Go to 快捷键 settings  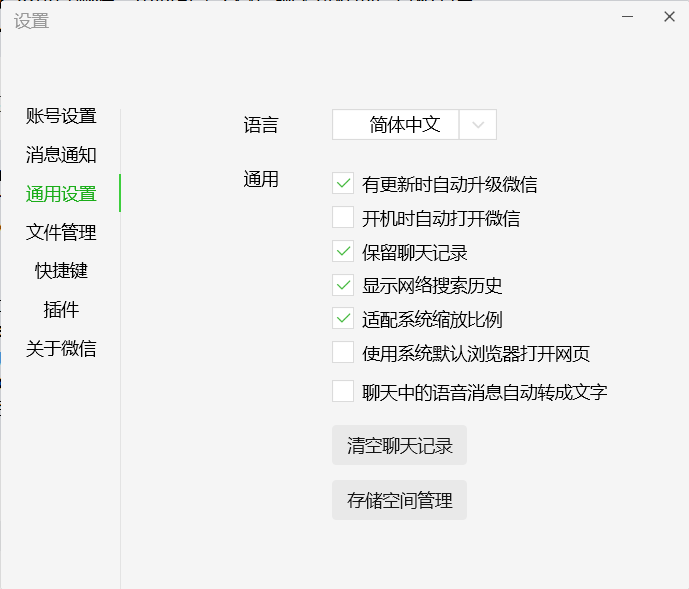click(61, 271)
